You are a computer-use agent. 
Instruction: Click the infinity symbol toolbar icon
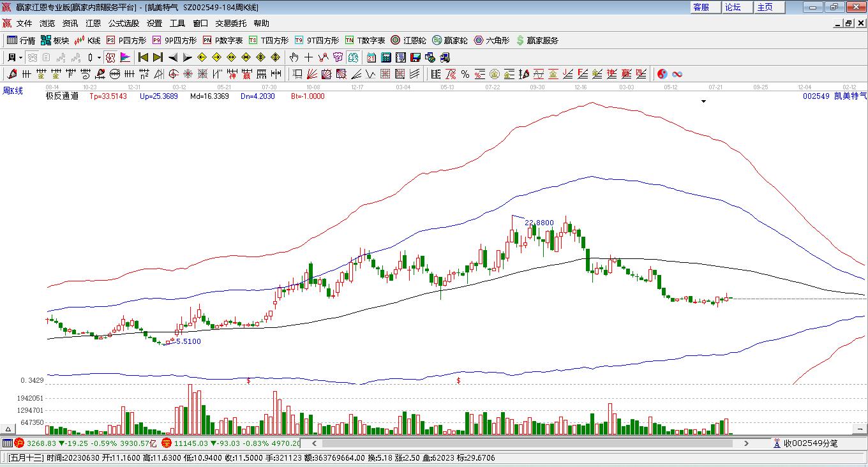(x=677, y=74)
